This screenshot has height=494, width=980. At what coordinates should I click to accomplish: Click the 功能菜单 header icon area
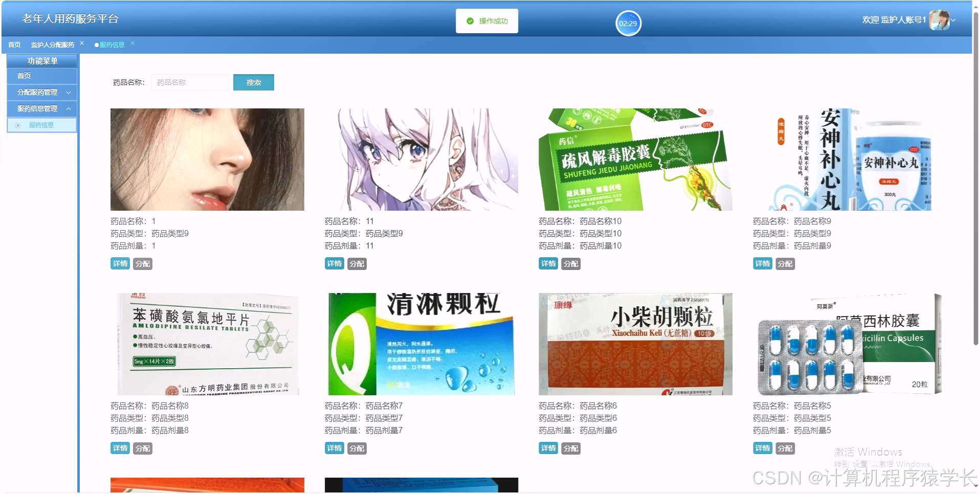coord(41,61)
